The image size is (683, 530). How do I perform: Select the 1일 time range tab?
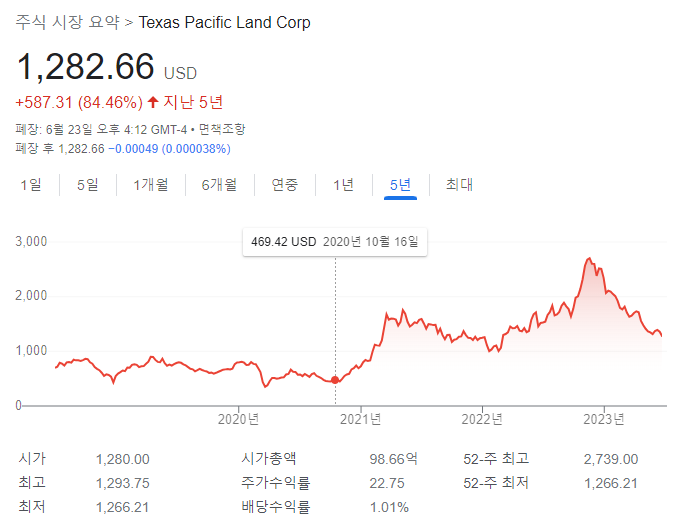(x=31, y=185)
